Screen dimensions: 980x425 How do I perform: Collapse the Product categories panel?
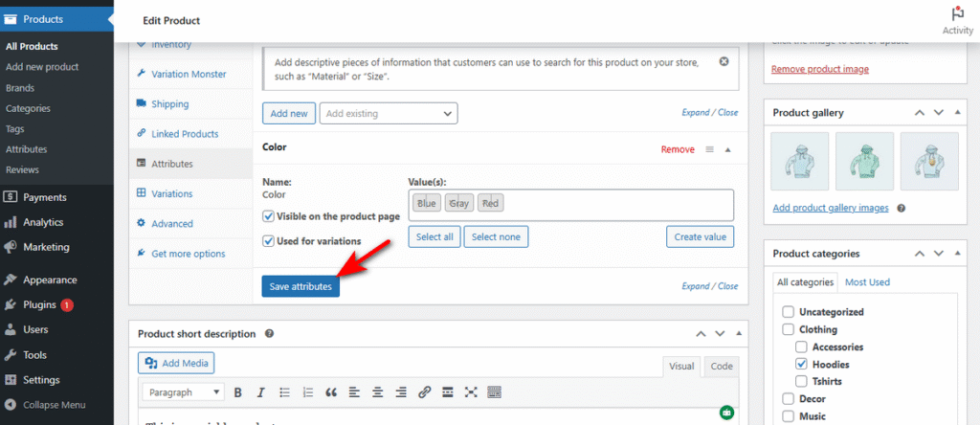point(958,254)
